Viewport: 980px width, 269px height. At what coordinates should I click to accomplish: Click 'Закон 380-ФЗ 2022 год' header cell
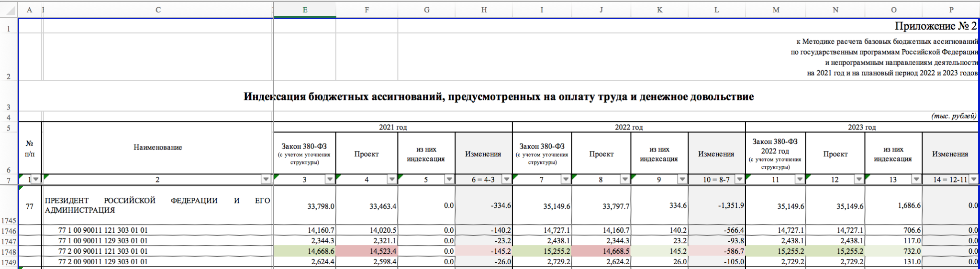coord(776,153)
